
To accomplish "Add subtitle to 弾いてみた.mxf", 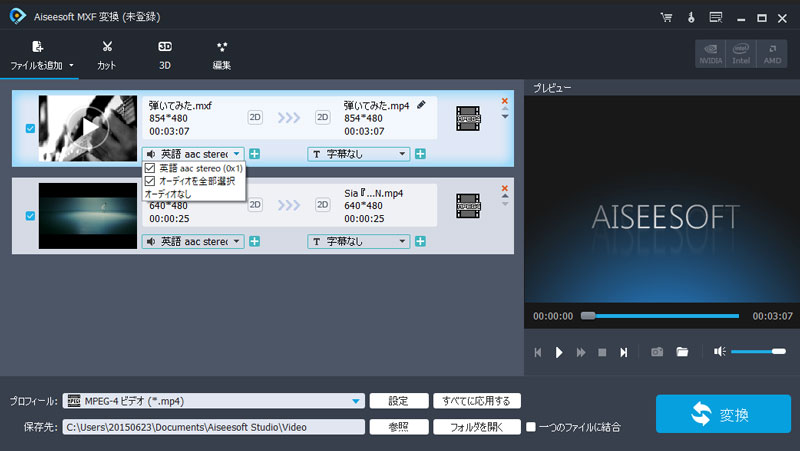I will (x=420, y=154).
